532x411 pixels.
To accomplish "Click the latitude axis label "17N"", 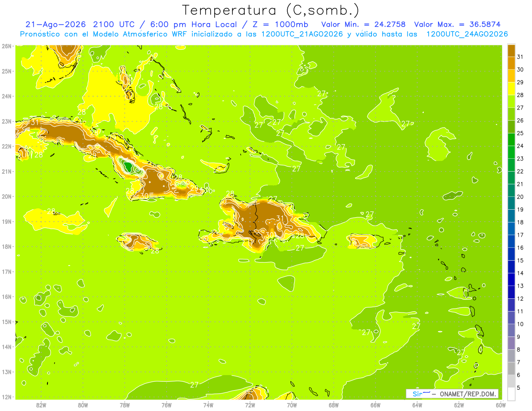I will 7,271.
